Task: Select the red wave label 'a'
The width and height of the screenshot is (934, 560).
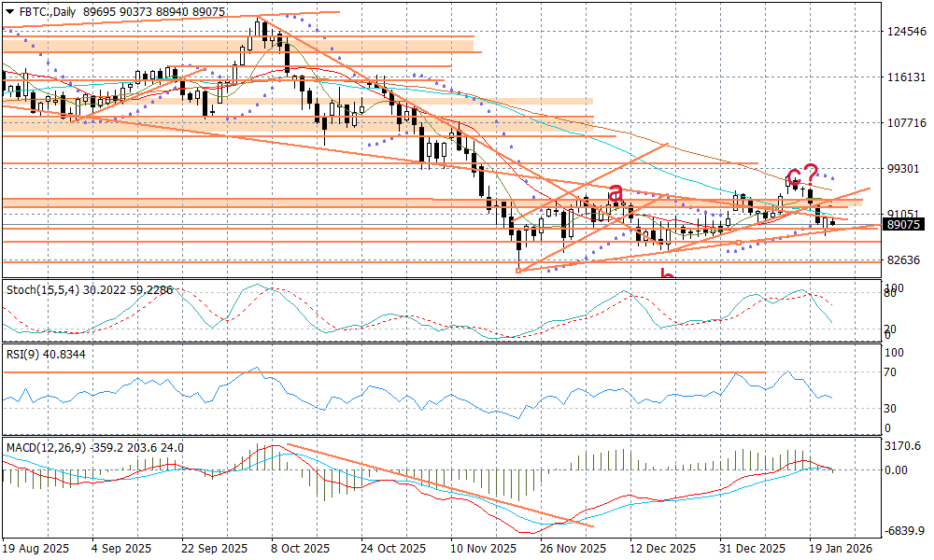Action: click(616, 193)
